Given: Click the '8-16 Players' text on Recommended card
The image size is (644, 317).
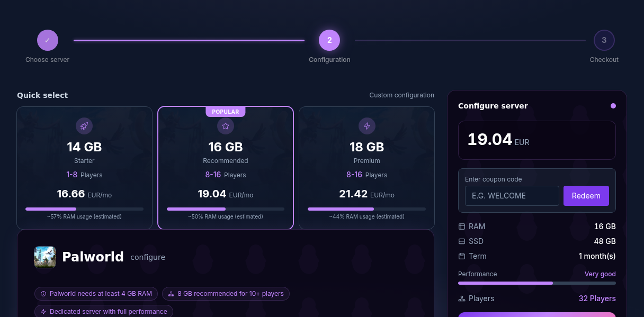Looking at the screenshot, I should point(226,175).
